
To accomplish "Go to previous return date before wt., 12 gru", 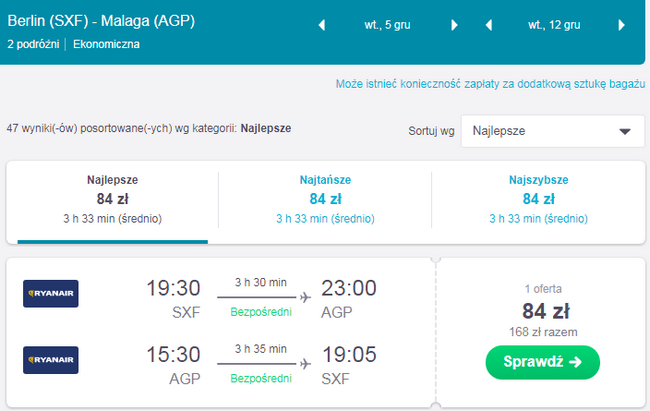I will point(489,25).
